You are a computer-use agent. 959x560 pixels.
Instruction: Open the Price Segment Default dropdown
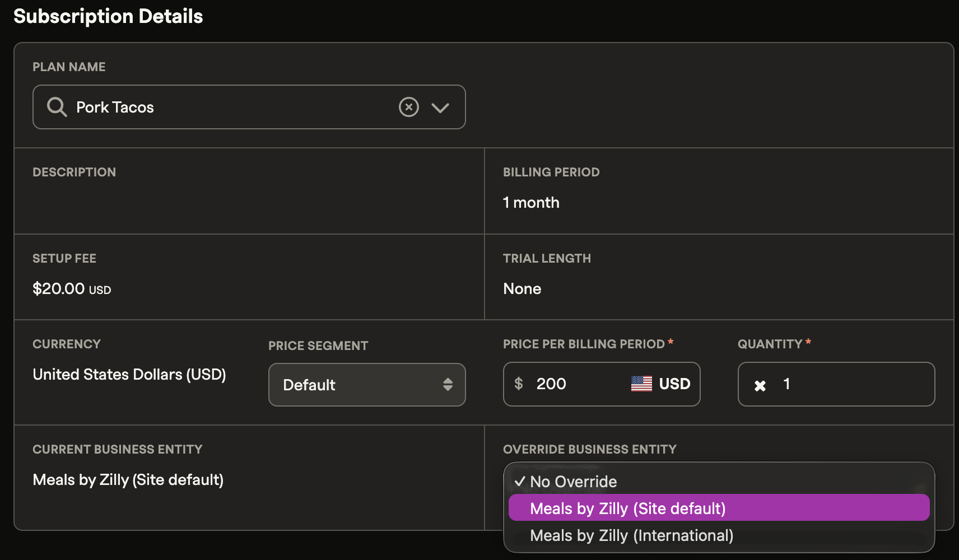[359, 385]
